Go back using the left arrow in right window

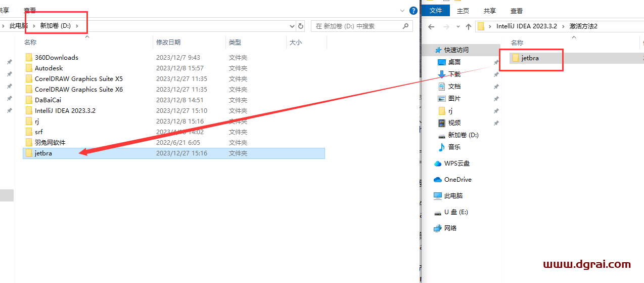click(x=431, y=26)
